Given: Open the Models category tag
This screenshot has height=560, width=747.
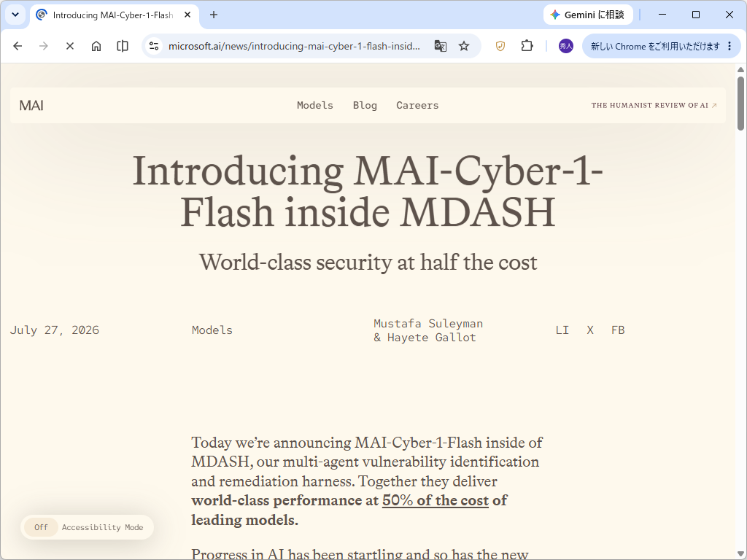Looking at the screenshot, I should coord(212,330).
